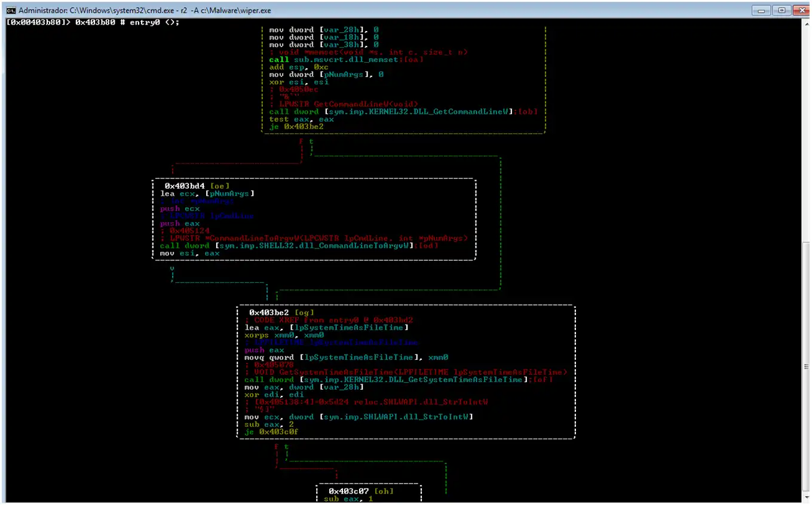
Task: Click the 'sub eax, 2' instruction
Action: (268, 424)
